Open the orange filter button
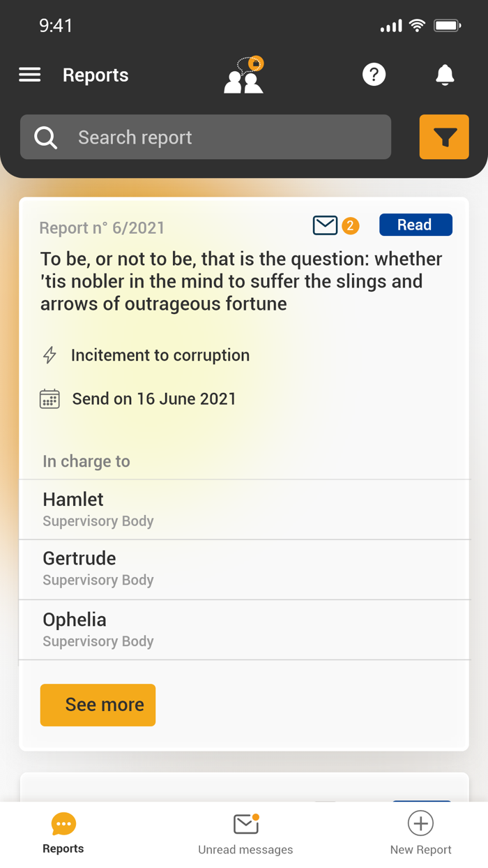The width and height of the screenshot is (488, 868). coord(444,137)
